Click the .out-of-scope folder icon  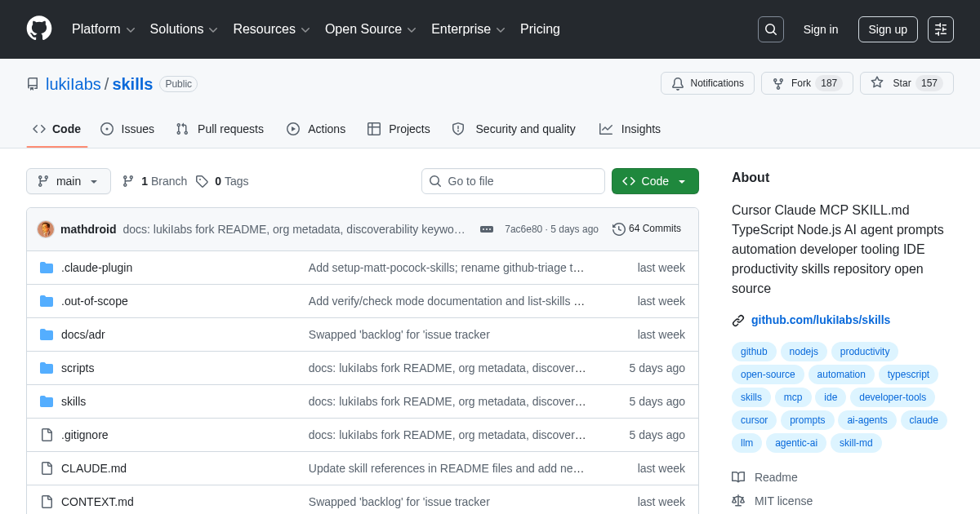[x=47, y=301]
